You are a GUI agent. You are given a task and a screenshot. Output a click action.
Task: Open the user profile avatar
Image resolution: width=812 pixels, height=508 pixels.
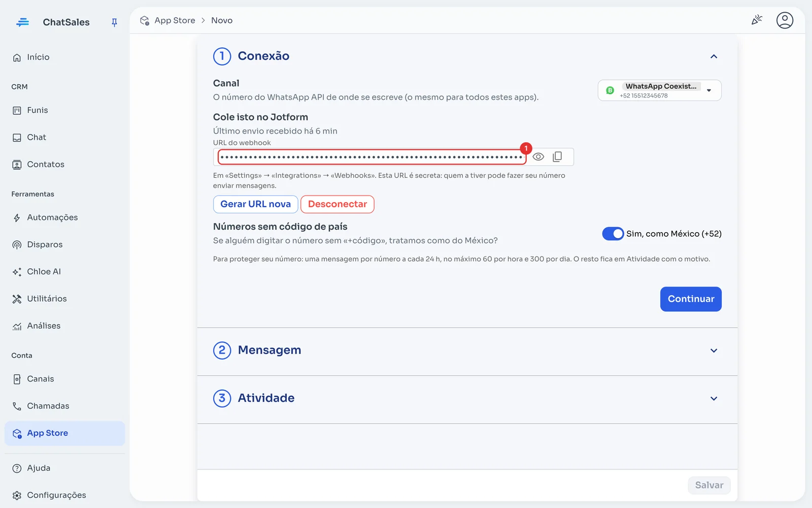click(x=785, y=20)
